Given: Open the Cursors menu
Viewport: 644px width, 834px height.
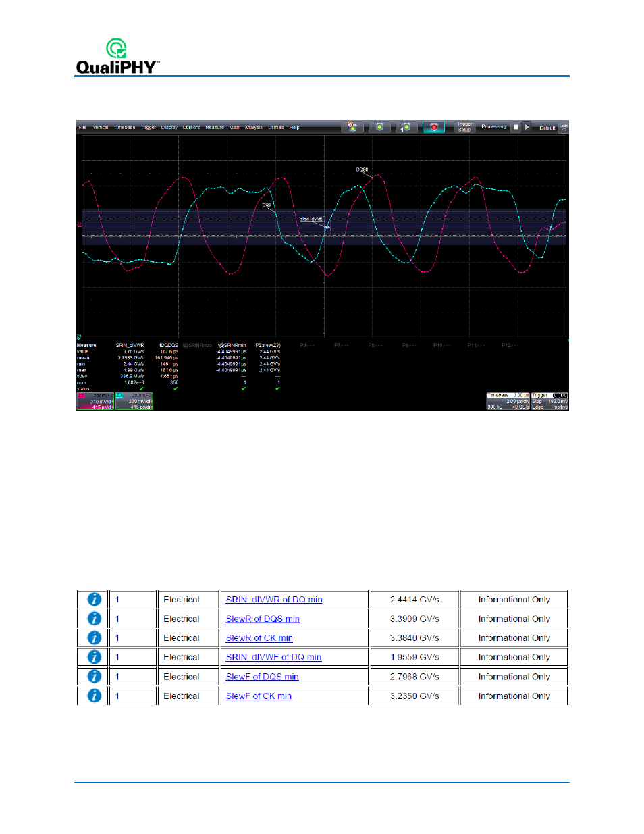Looking at the screenshot, I should tap(191, 127).
